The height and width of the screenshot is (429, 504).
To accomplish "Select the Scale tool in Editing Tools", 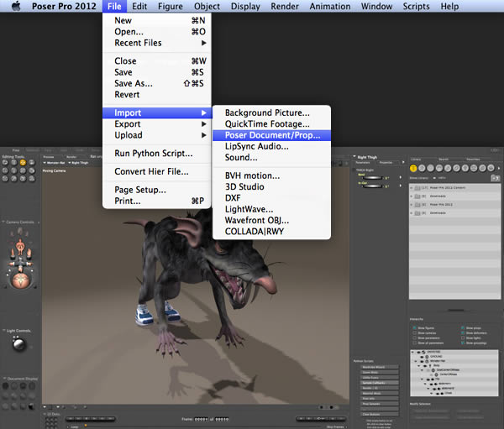I will pyautogui.click(x=5, y=170).
